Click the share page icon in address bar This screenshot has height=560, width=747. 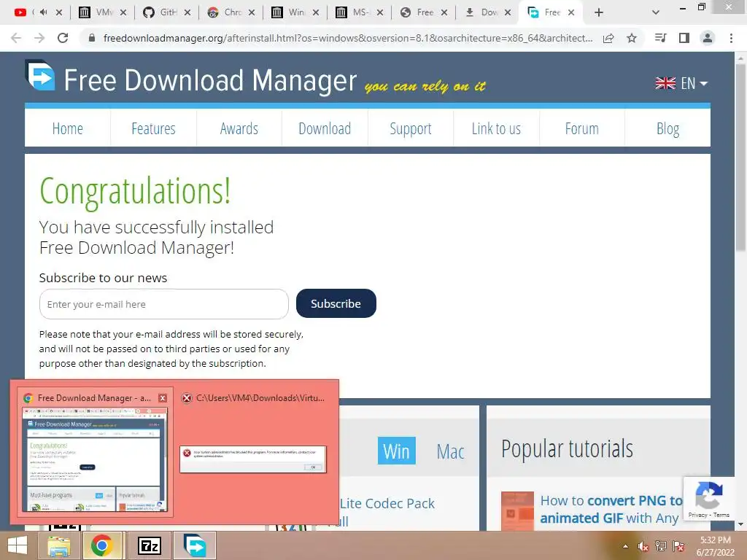click(608, 39)
